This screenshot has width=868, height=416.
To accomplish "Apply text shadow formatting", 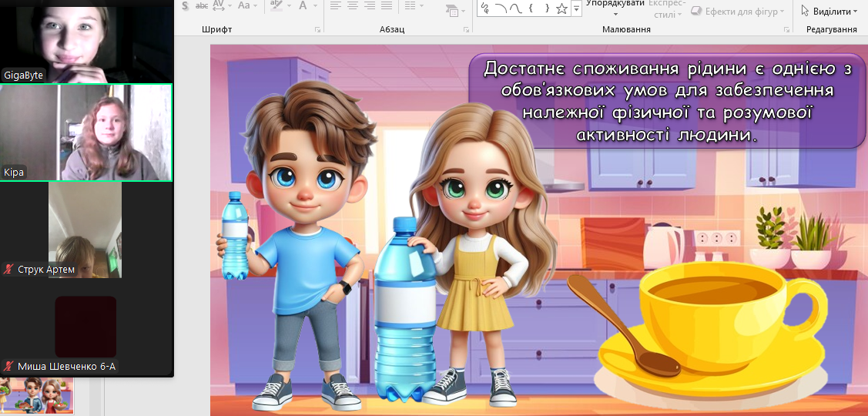I will 185,5.
